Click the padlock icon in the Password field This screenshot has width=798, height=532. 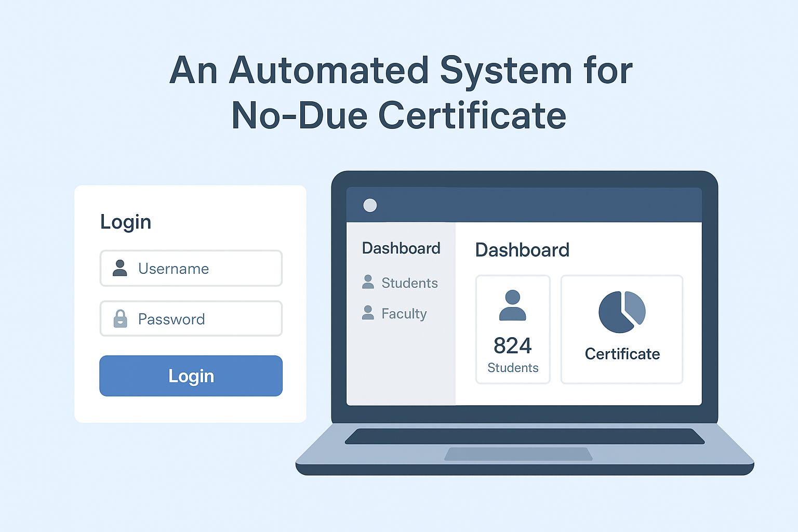[121, 318]
